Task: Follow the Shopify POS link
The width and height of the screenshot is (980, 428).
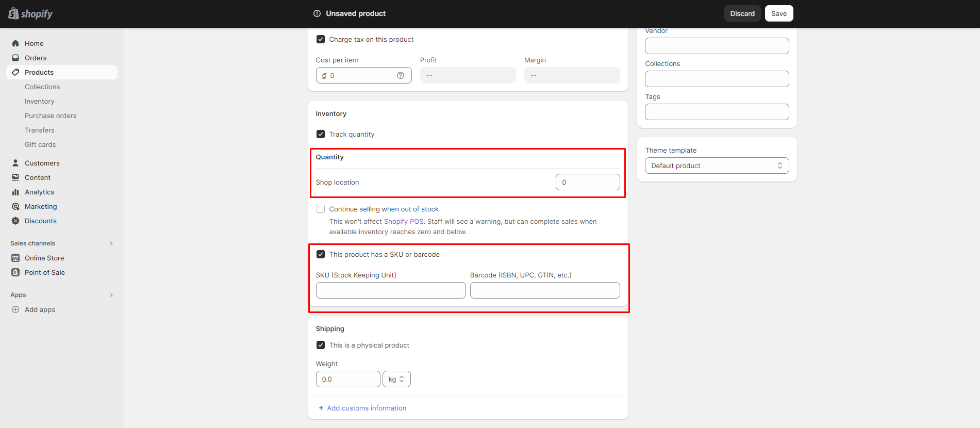Action: pos(404,221)
